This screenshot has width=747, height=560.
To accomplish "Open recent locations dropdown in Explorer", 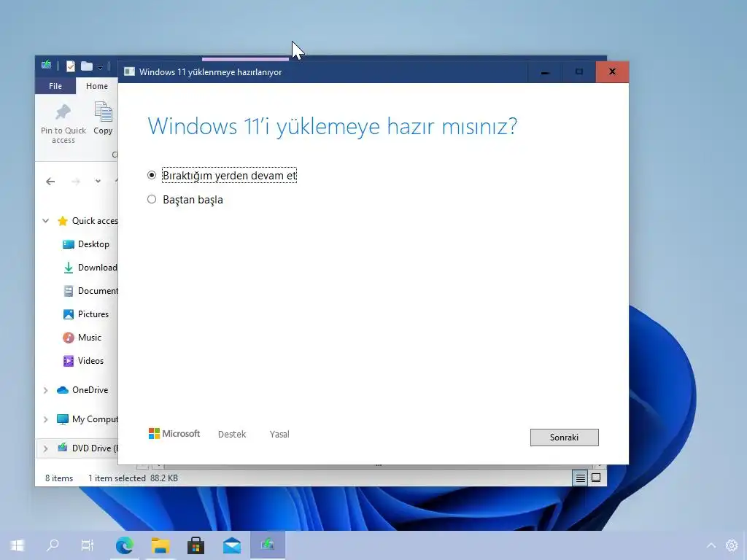I will click(98, 181).
